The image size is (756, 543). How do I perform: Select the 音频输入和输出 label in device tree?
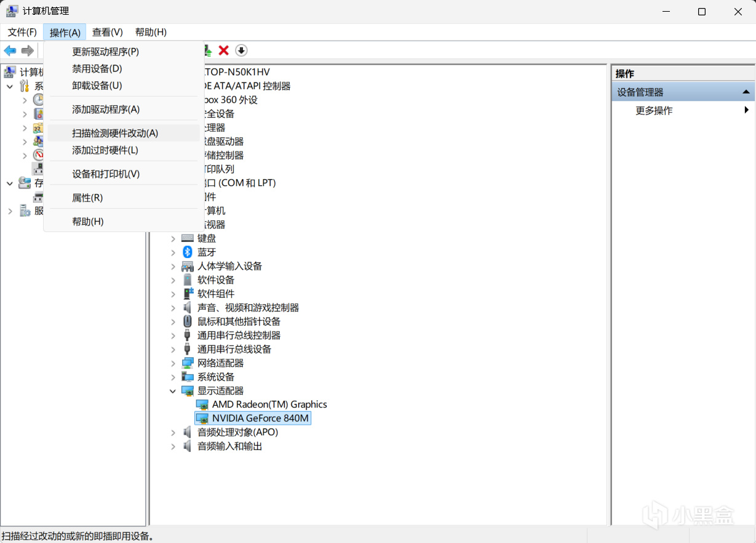click(x=230, y=446)
